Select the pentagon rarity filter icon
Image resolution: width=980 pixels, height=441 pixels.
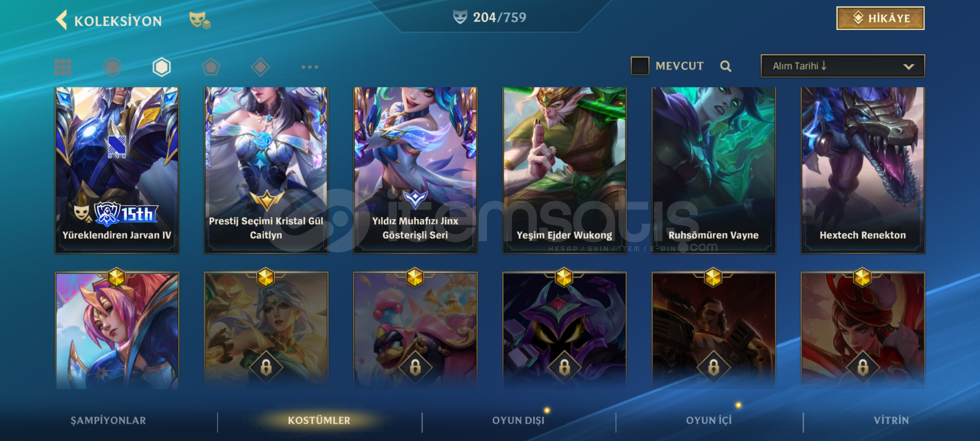tap(211, 67)
